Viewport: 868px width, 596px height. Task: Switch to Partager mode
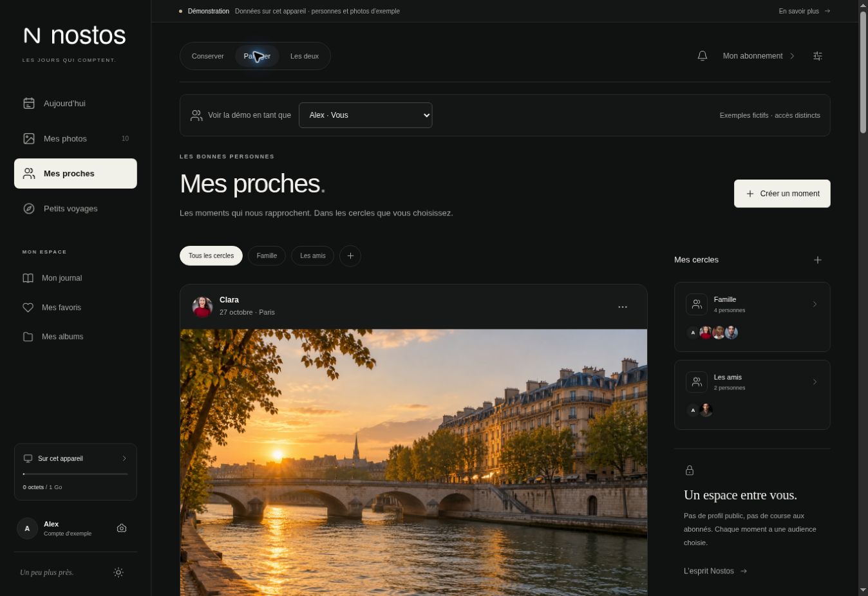pos(257,56)
